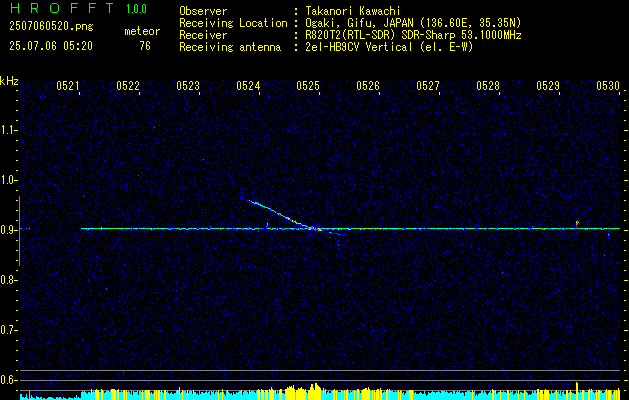Click the Ogaki, Gifu, JAPAN location text
This screenshot has height=400, width=629.
(x=413, y=23)
